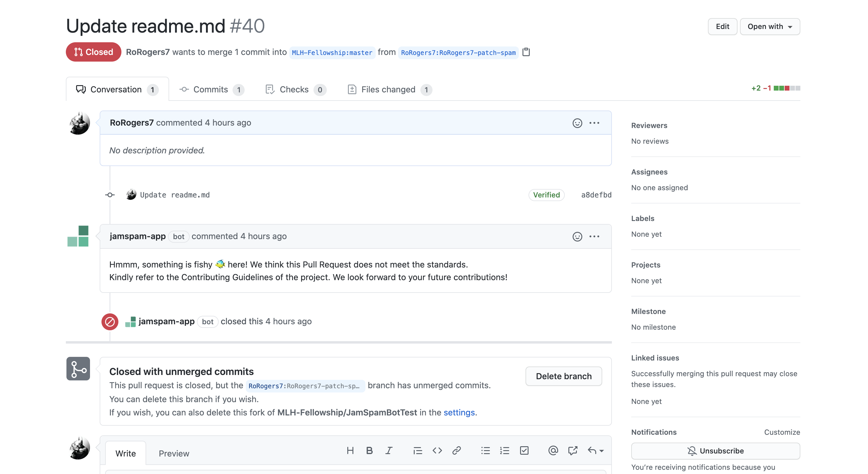This screenshot has width=868, height=474.
Task: Insert heading with the H toolbar icon
Action: (350, 450)
